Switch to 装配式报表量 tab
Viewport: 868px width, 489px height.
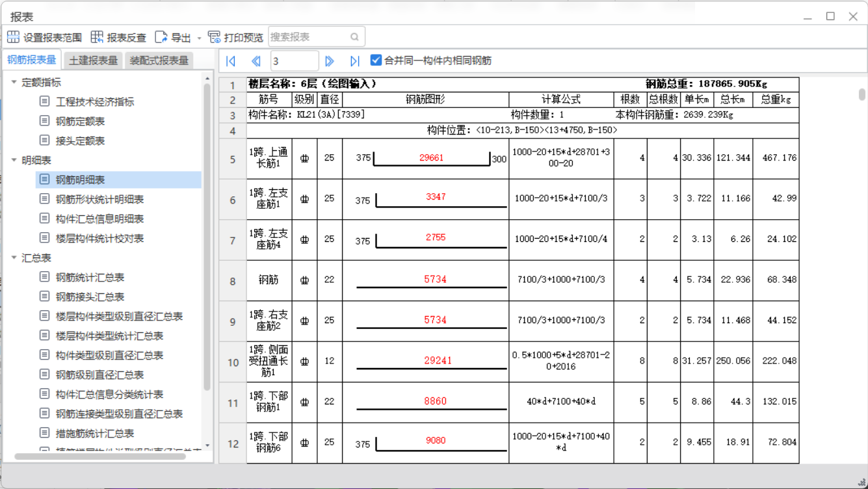159,60
